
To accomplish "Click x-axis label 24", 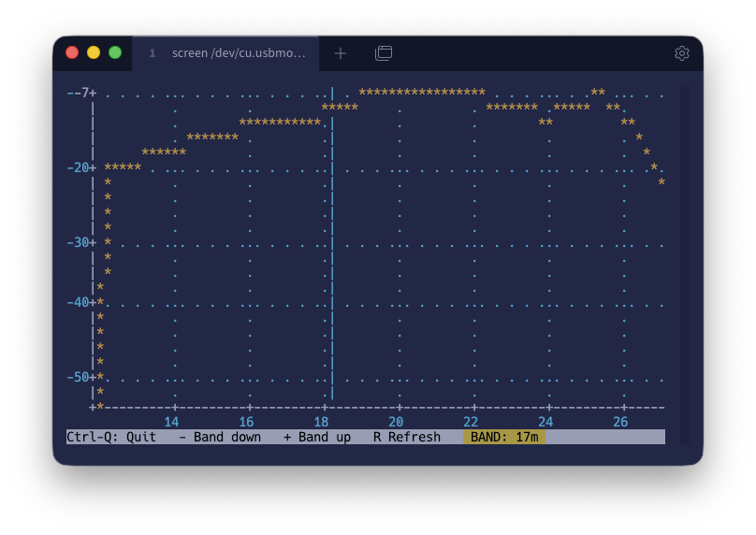I will click(x=545, y=422).
